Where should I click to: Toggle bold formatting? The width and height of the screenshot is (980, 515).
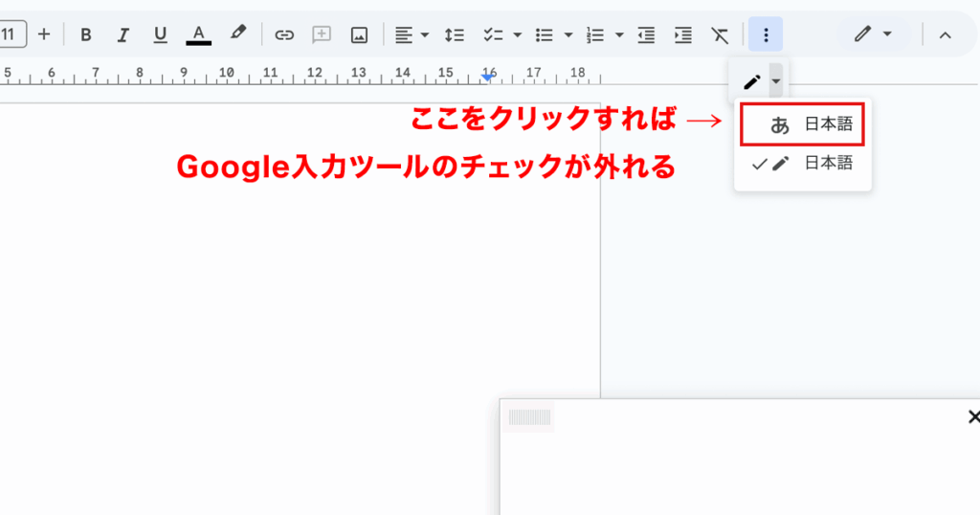tap(86, 34)
